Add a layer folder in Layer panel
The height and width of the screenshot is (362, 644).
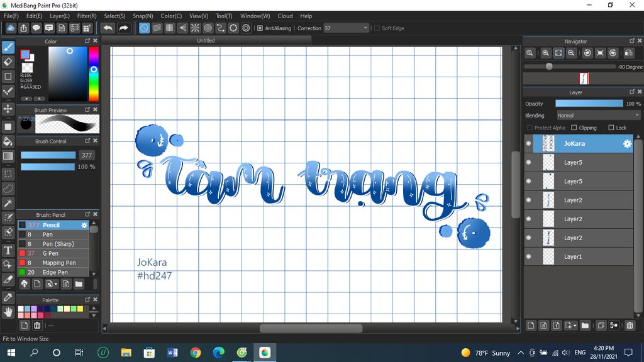point(586,326)
